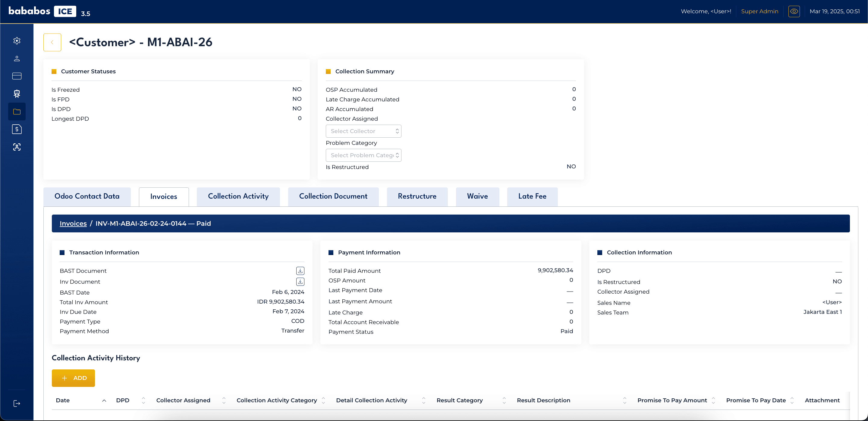Switch to the Collection Activity tab
Screen dimensions: 868x421
tap(238, 196)
